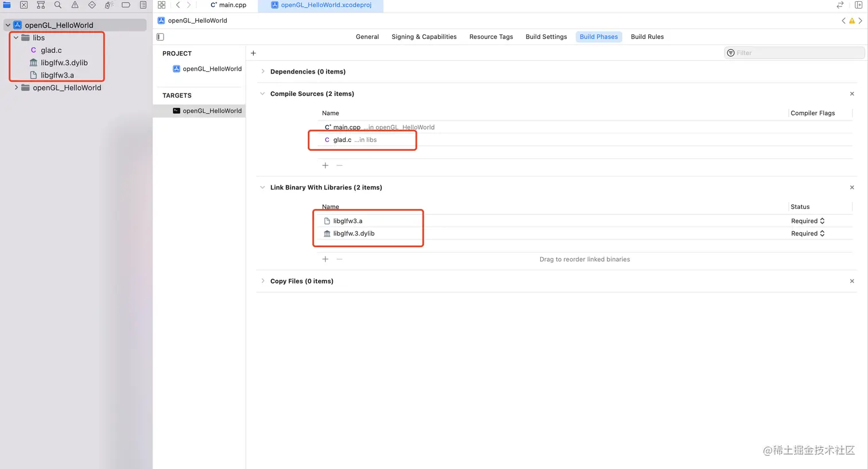Add a library to Link Binary With Libraries
The image size is (868, 469).
pyautogui.click(x=325, y=259)
